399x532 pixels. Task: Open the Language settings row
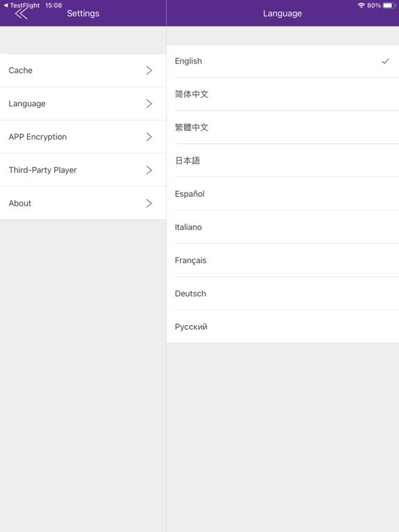[x=83, y=103]
